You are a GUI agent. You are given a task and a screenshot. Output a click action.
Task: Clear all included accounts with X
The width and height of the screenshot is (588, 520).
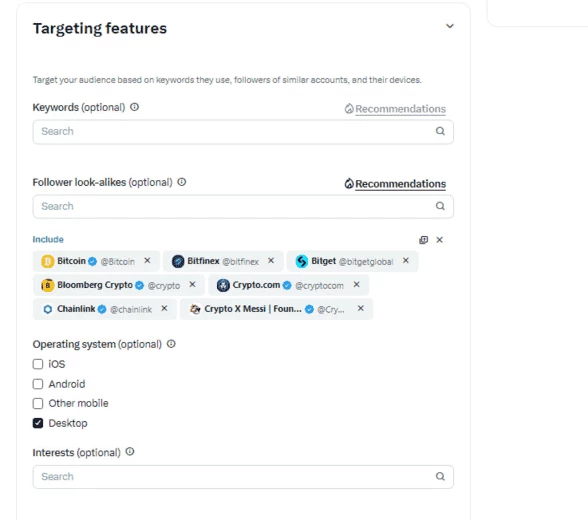click(440, 240)
